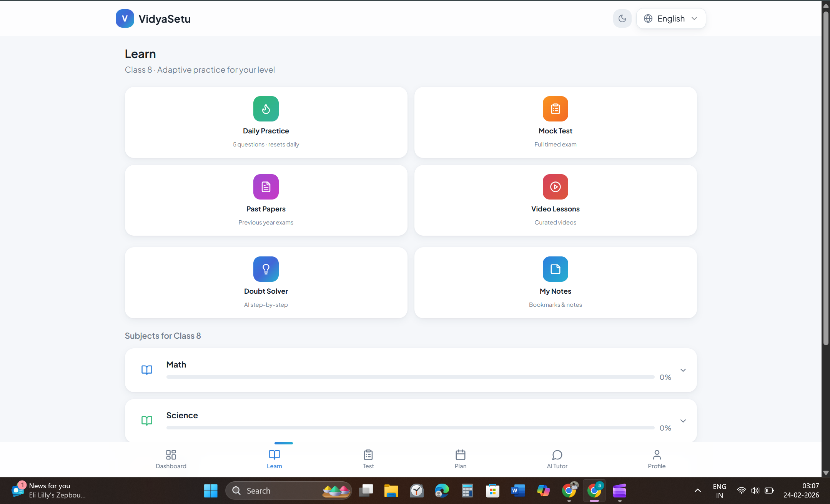Open the Plan tab
The height and width of the screenshot is (504, 830).
click(460, 459)
